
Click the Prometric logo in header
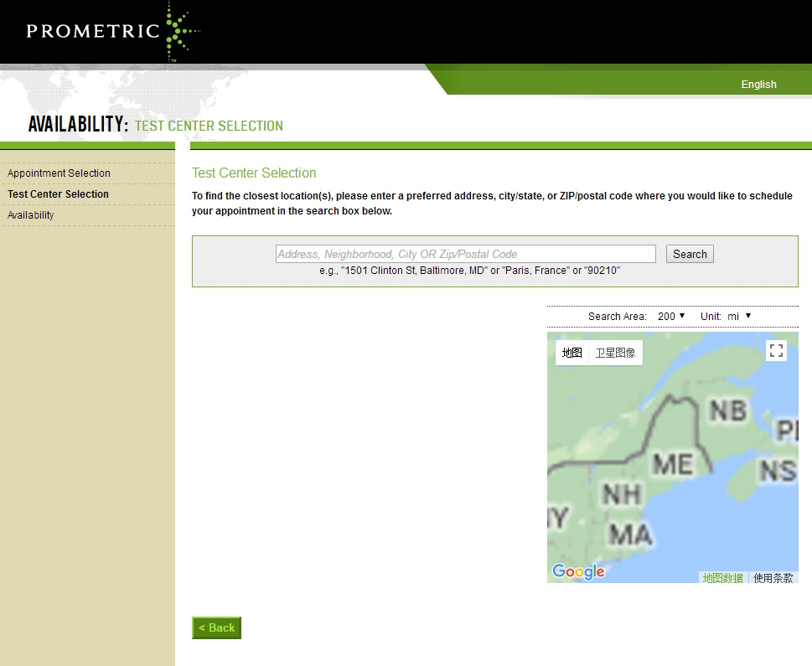[111, 32]
